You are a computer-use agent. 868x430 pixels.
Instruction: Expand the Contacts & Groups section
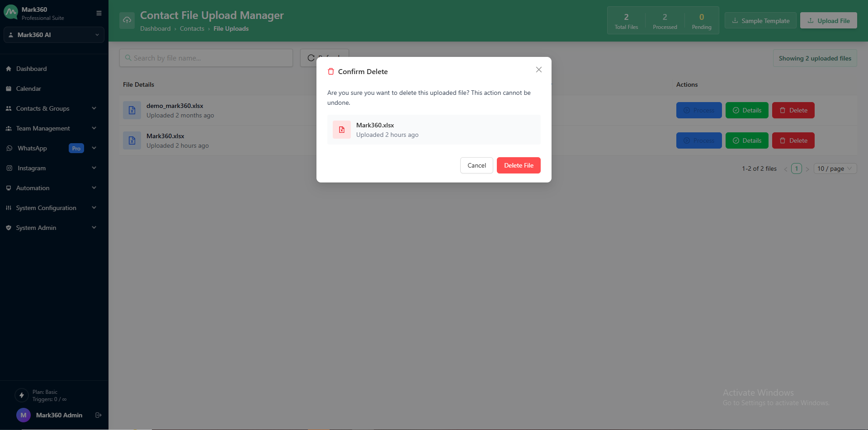[x=94, y=108]
